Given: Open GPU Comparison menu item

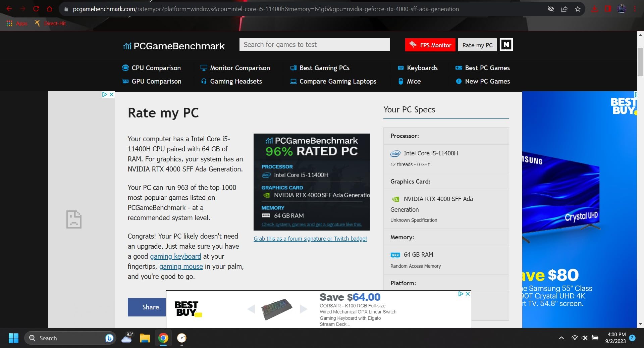Looking at the screenshot, I should coord(152,81).
